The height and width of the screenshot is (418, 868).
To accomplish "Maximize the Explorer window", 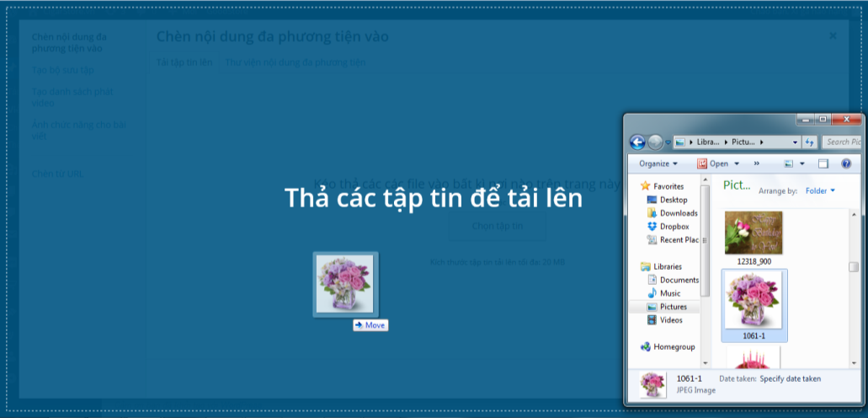I will [x=823, y=119].
